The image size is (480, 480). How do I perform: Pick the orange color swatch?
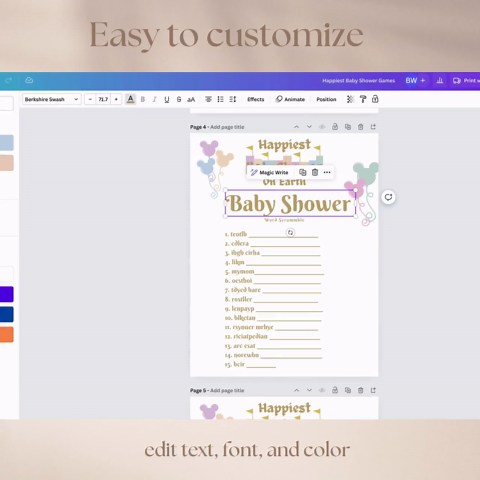pos(7,334)
